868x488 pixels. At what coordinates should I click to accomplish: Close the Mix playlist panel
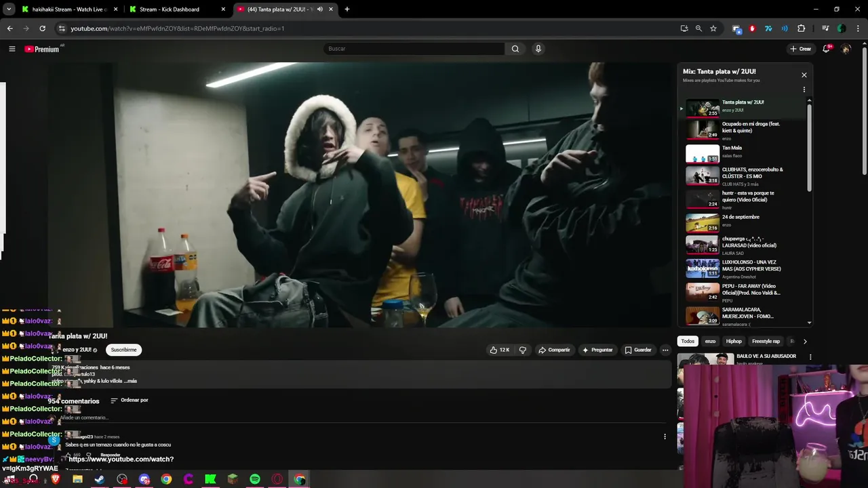[804, 75]
